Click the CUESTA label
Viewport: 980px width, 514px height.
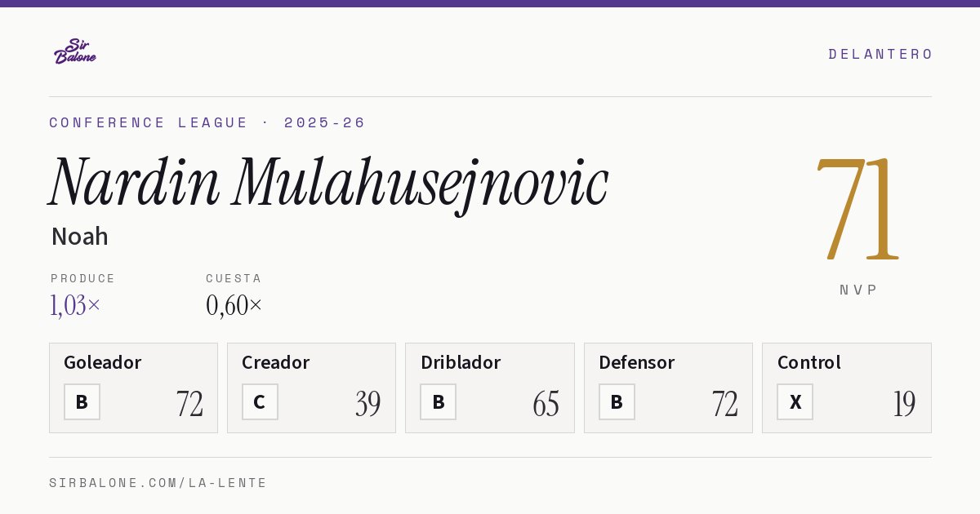point(234,278)
